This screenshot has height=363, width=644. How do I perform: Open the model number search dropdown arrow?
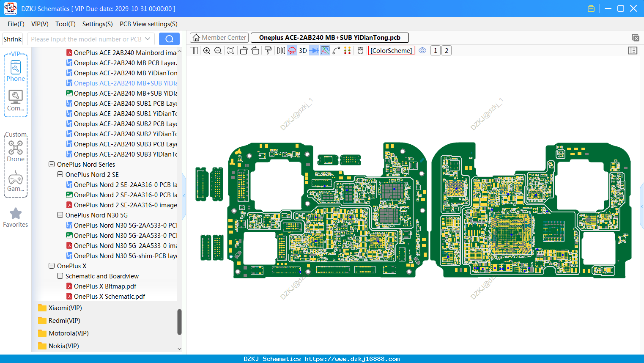point(148,39)
